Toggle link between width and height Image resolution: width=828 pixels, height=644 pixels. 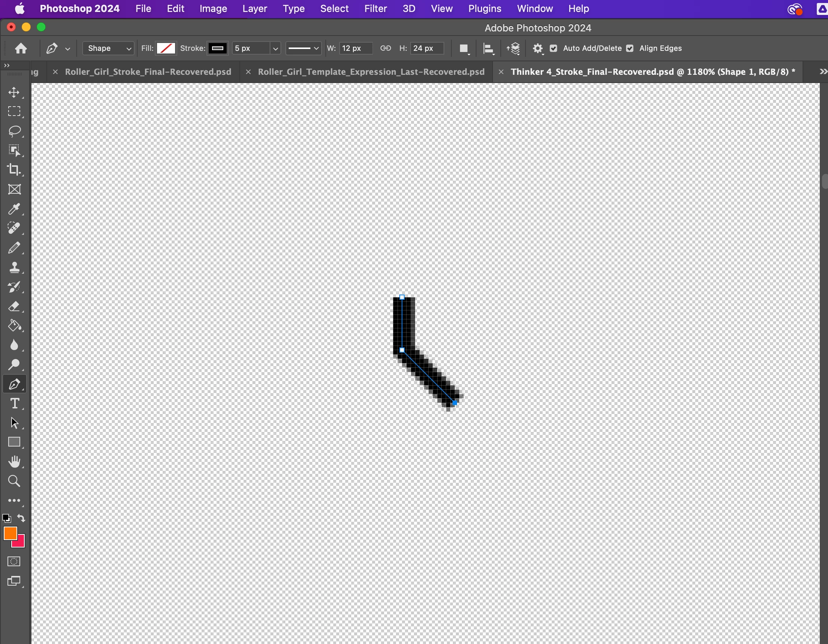386,48
